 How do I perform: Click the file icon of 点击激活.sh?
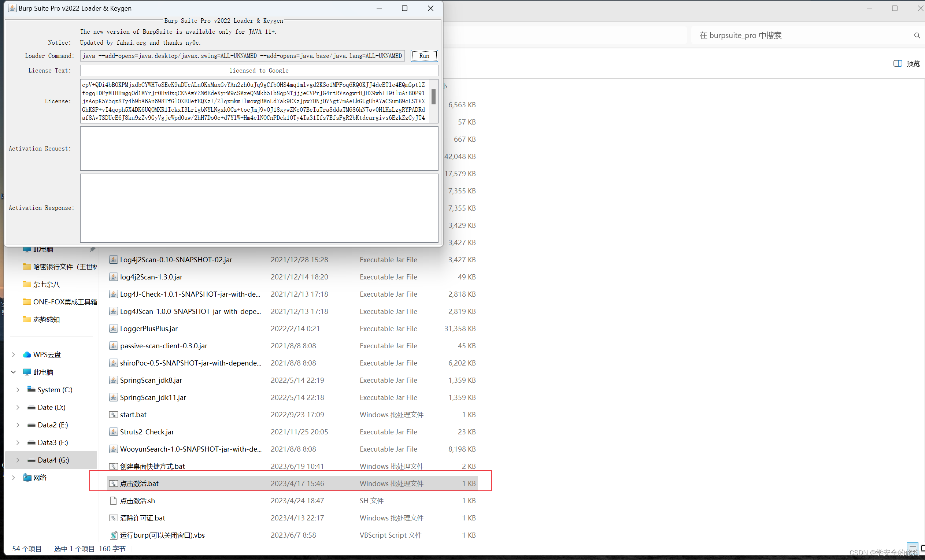point(113,501)
